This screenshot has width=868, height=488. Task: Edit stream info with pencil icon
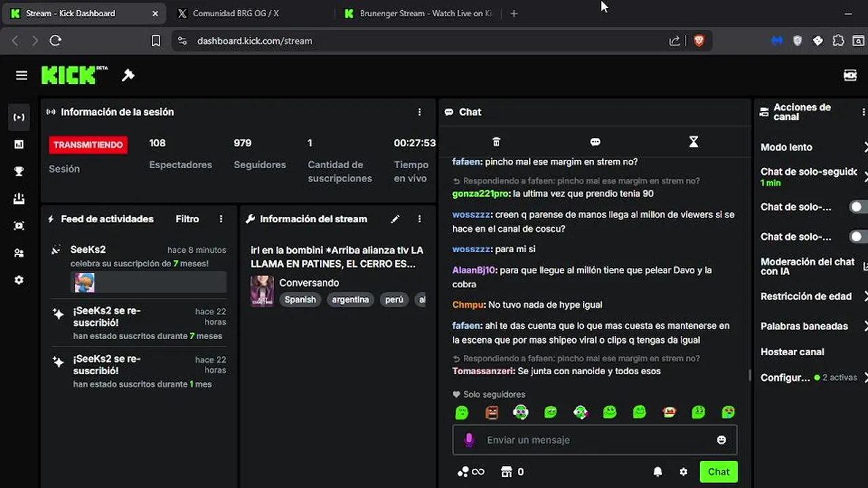click(x=395, y=219)
